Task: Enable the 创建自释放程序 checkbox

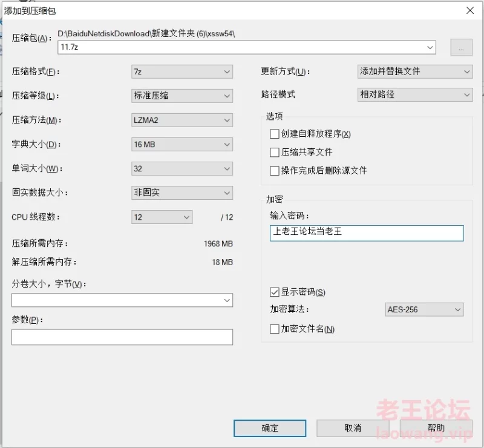Action: point(275,134)
